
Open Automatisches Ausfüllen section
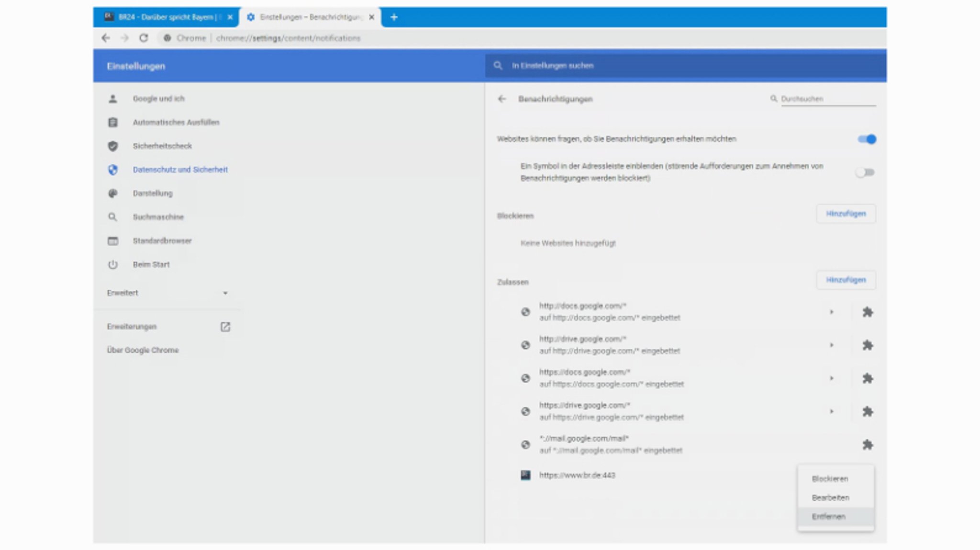point(176,122)
